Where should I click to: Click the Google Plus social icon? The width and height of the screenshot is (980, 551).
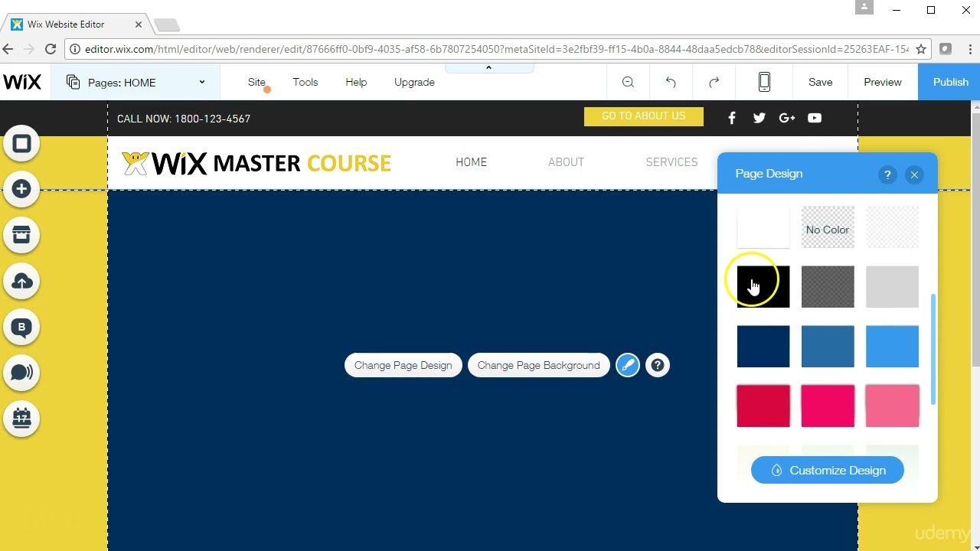click(786, 118)
